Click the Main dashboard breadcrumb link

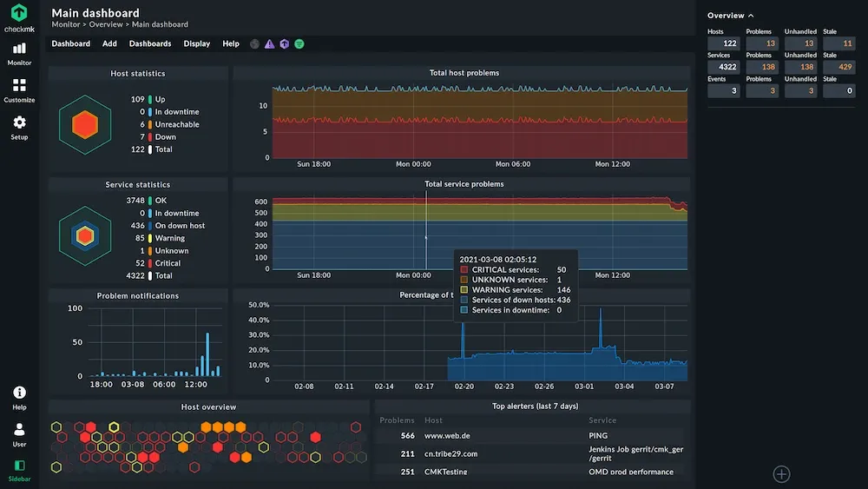click(x=160, y=24)
